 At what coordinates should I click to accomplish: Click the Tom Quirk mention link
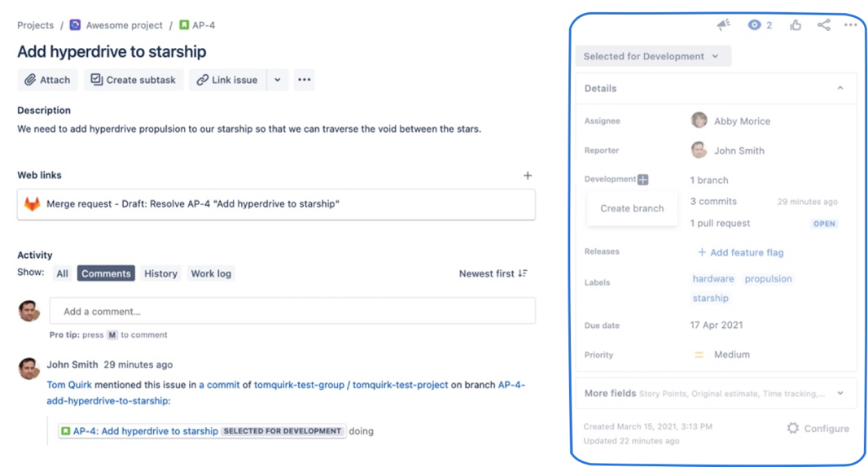click(x=69, y=385)
